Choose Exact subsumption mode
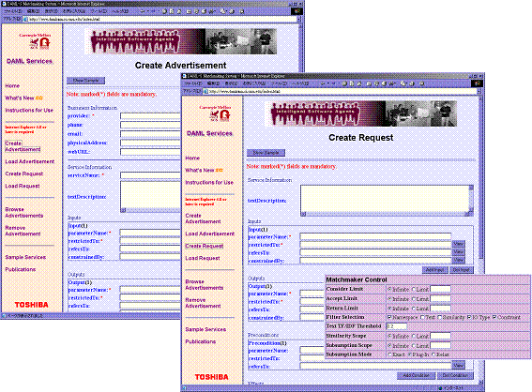532x392 pixels. [x=389, y=354]
